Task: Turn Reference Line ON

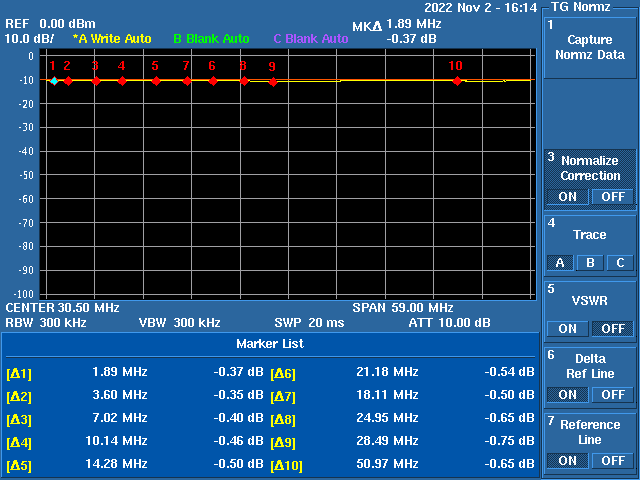Action: coord(567,461)
